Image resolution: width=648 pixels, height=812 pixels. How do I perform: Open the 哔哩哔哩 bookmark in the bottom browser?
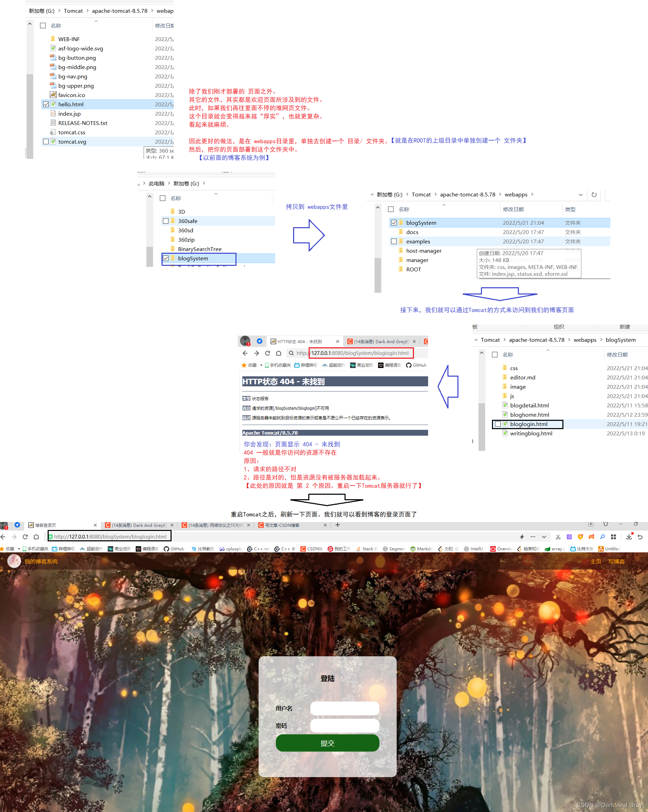(63, 549)
